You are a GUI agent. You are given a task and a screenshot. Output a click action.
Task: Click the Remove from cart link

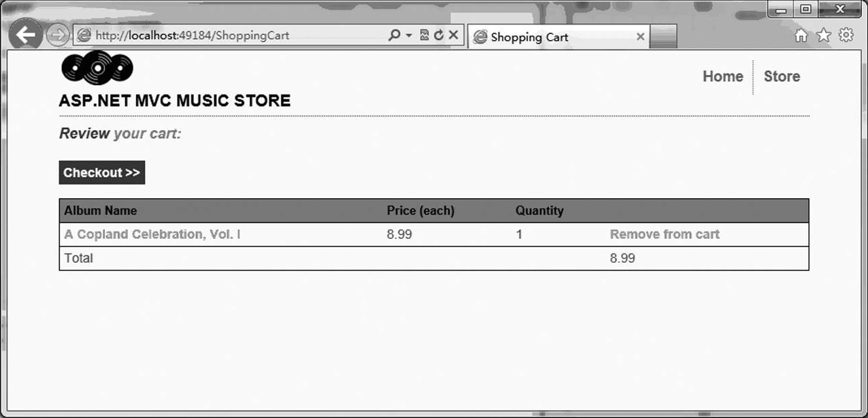pos(665,234)
